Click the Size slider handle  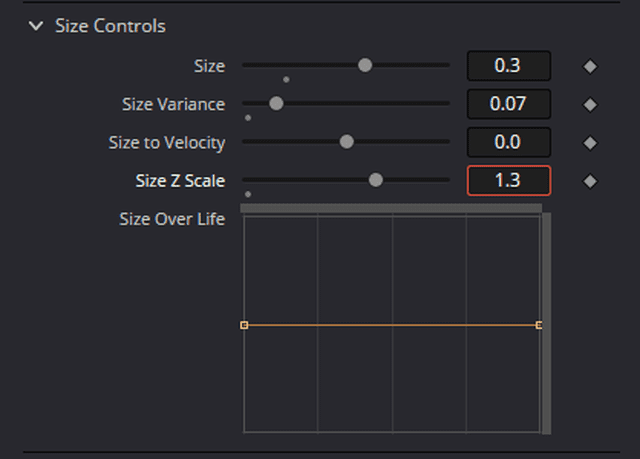tap(365, 65)
